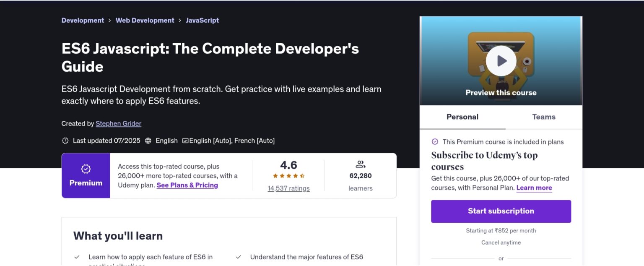Image resolution: width=644 pixels, height=266 pixels.
Task: Open the Development breadcrumb category
Action: pos(83,20)
